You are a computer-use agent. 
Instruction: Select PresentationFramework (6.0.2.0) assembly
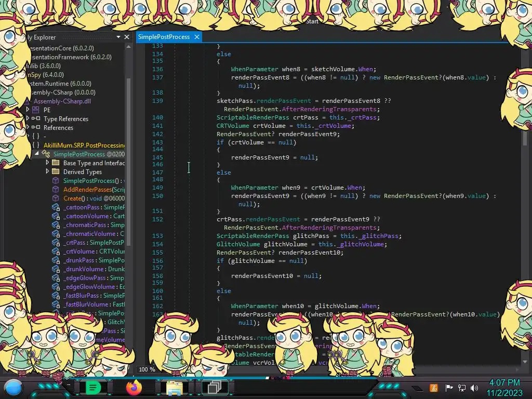point(71,57)
